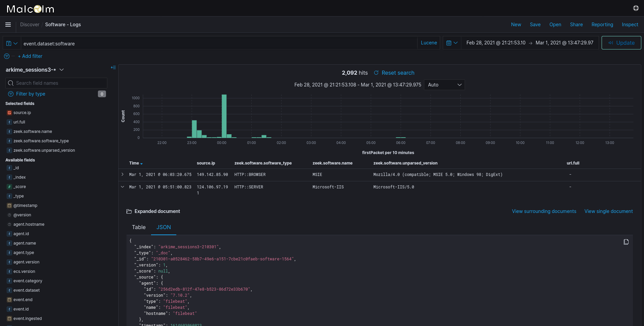
Task: Toggle sorting on the Time column
Action: [x=136, y=163]
